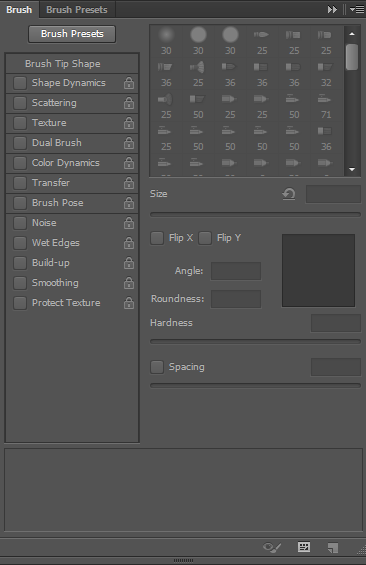This screenshot has width=366, height=565.
Task: Click the Size value field
Action: [x=333, y=194]
